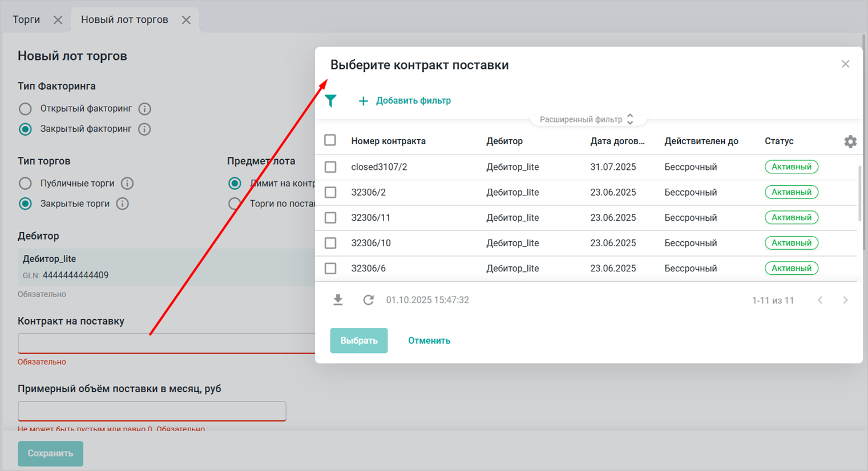Image resolution: width=868 pixels, height=471 pixels.
Task: Go to next page of contracts
Action: pos(845,301)
